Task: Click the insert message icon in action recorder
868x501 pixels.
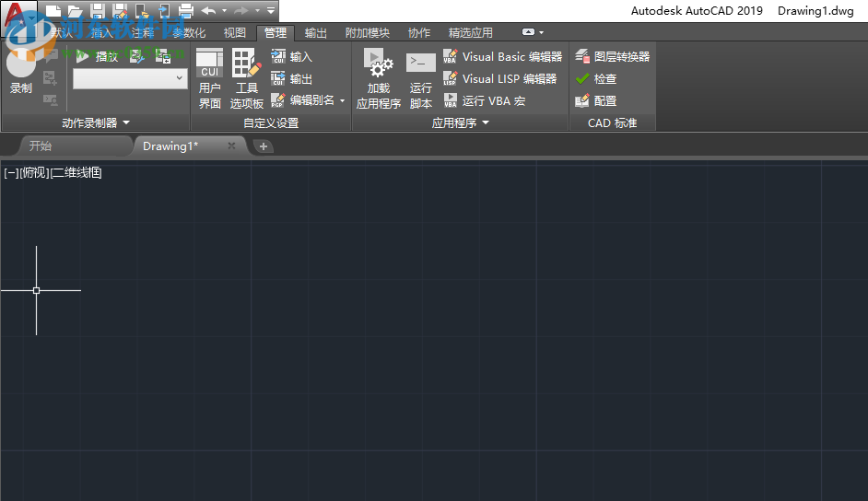Action: (51, 56)
